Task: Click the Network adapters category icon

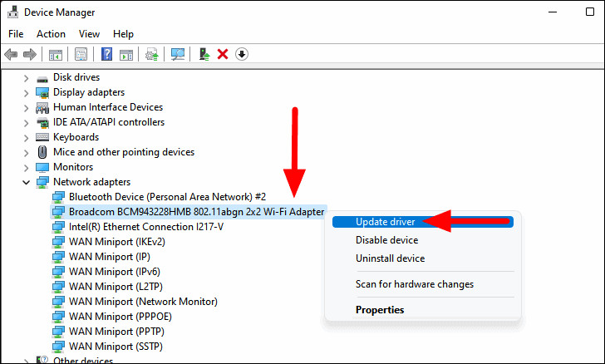Action: [42, 182]
